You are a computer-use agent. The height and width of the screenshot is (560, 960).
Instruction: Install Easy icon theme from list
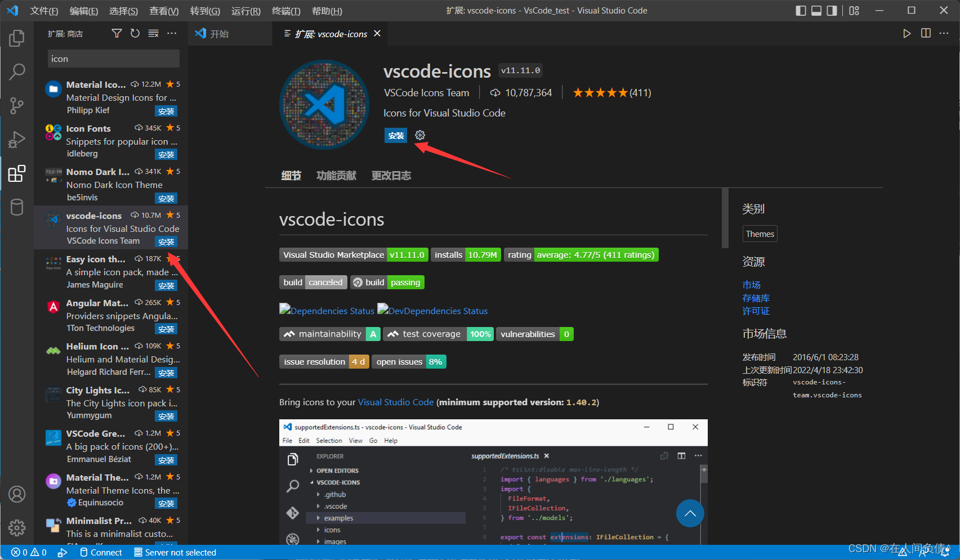(166, 285)
